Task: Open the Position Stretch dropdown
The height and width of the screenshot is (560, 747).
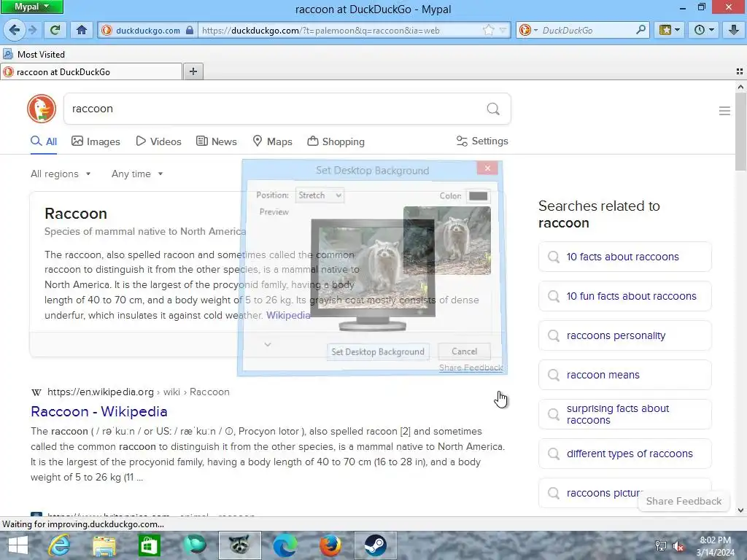Action: [320, 195]
